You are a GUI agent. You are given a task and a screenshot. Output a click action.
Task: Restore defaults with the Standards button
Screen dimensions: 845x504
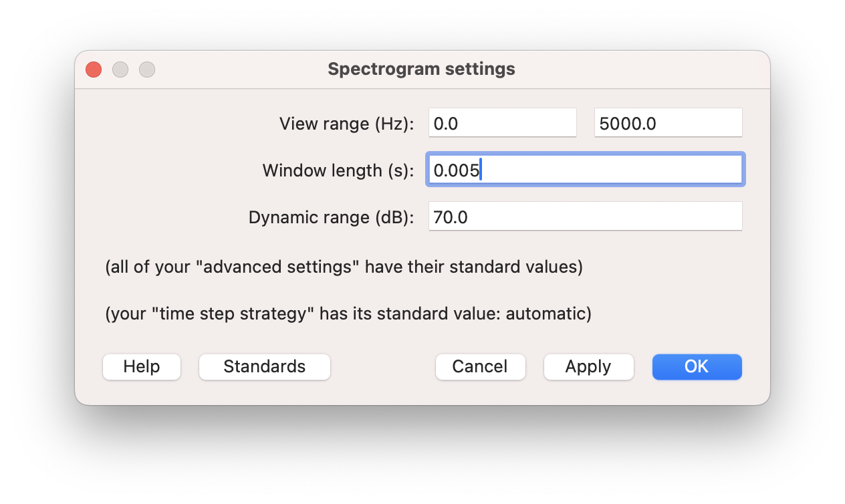click(265, 366)
